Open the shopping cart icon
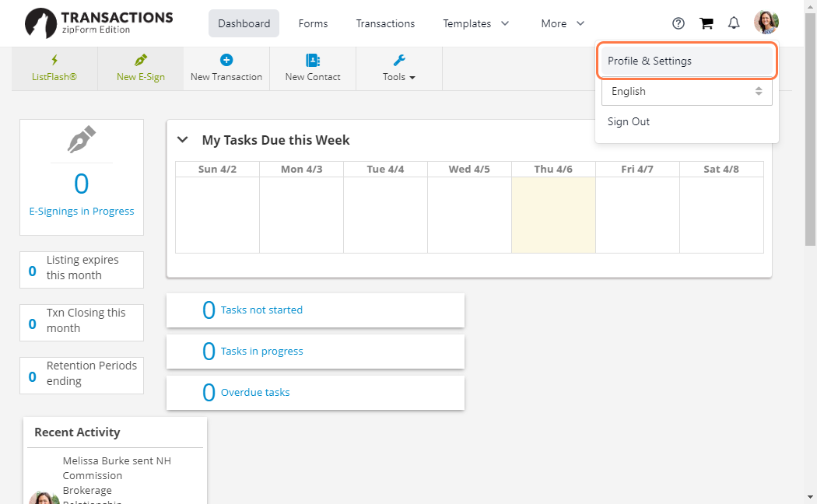817x504 pixels. pos(706,23)
